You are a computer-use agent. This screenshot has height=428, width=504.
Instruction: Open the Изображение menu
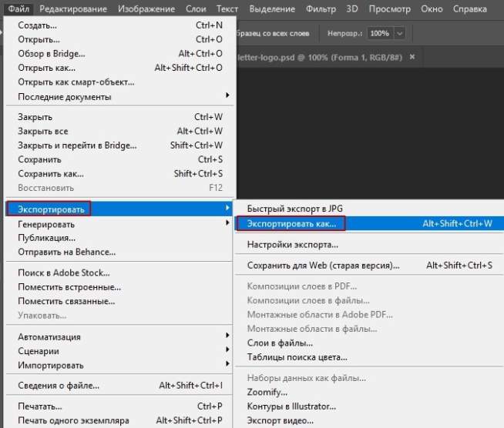146,8
